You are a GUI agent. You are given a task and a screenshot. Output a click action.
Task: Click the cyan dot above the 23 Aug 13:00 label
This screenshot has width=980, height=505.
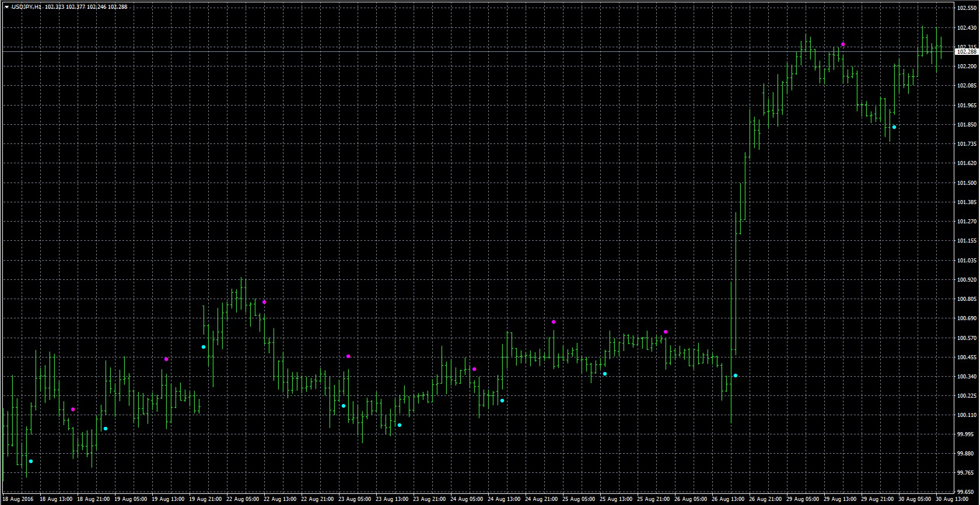400,425
